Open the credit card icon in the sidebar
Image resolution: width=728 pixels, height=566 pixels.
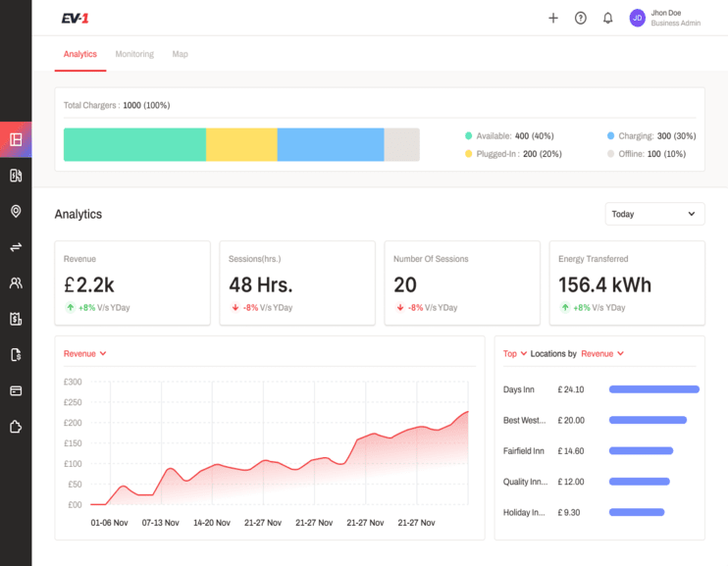(x=16, y=390)
